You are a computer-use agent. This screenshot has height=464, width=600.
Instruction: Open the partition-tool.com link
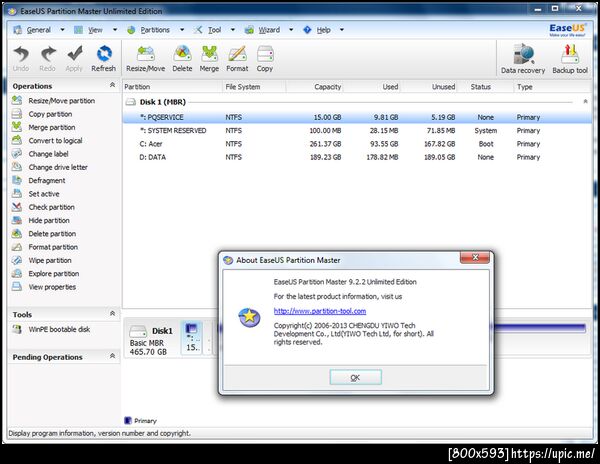[x=320, y=311]
